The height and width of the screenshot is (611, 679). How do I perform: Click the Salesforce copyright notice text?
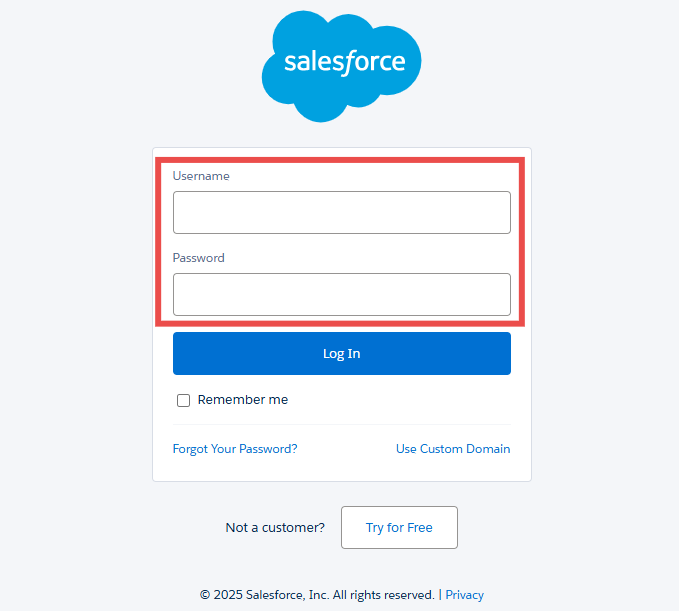(317, 594)
